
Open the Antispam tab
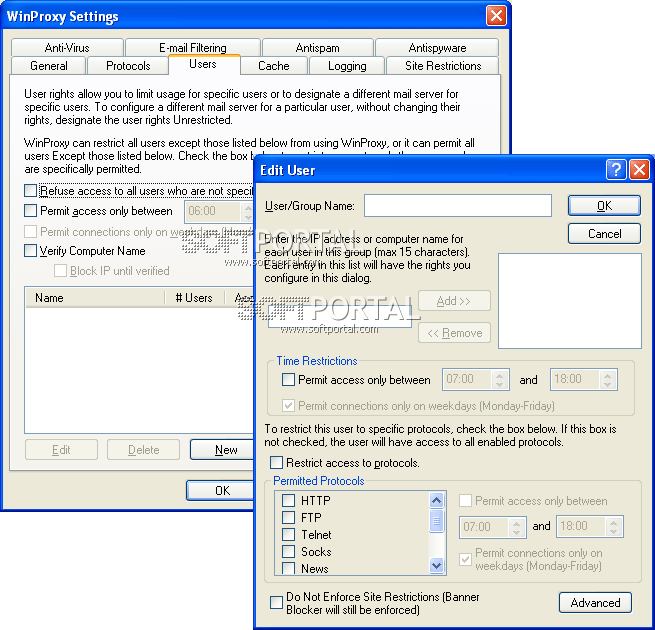pyautogui.click(x=317, y=48)
